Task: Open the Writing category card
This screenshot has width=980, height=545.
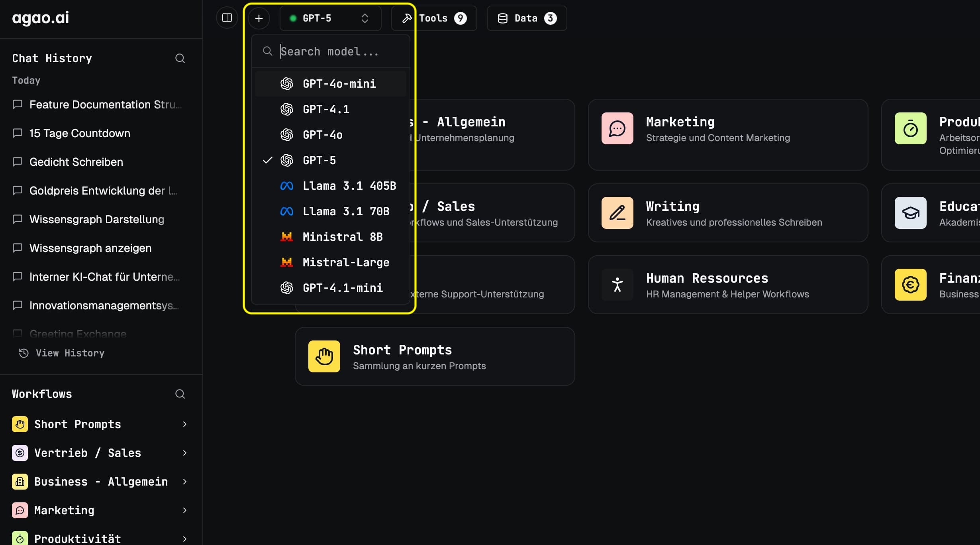Action: point(728,213)
